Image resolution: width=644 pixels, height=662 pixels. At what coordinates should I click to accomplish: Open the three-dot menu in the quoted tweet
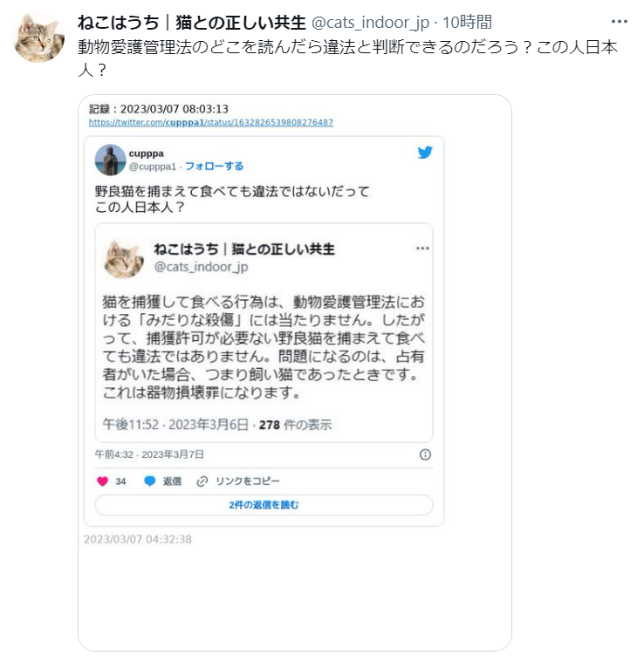422,249
